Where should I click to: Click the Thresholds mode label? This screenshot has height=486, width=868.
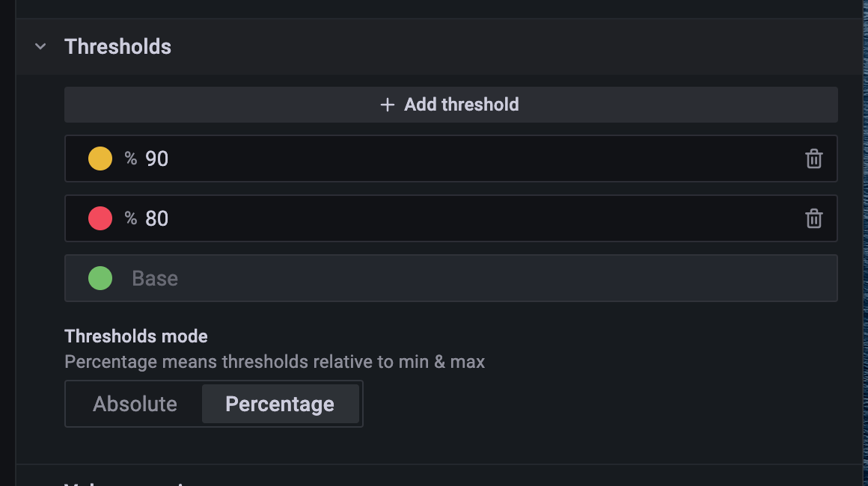[136, 336]
